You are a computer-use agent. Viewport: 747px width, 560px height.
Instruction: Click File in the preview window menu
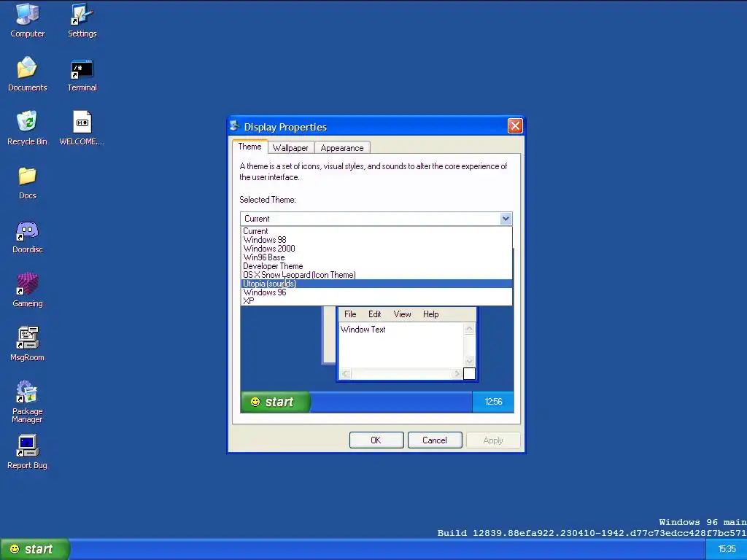350,314
